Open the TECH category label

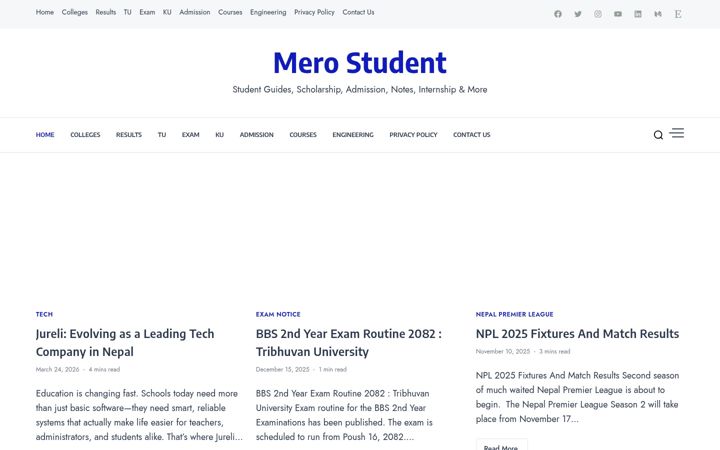click(44, 314)
